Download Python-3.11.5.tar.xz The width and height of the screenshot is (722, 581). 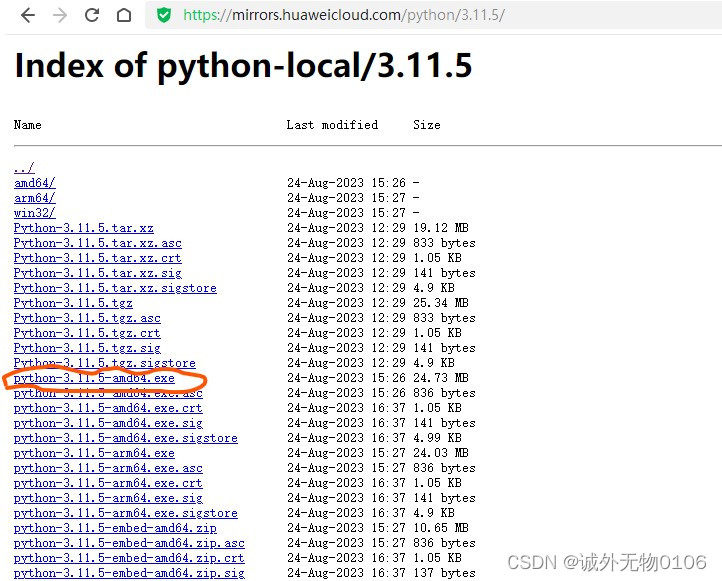[84, 228]
